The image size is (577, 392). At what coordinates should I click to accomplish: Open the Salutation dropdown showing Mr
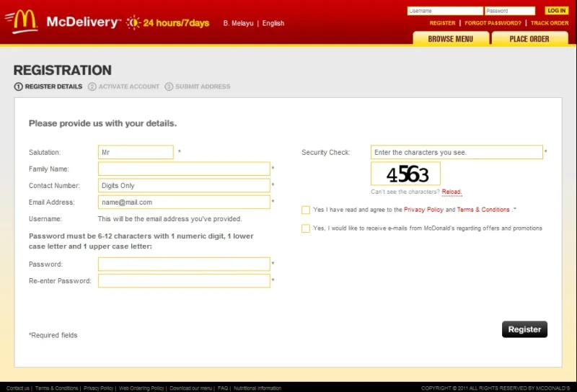(136, 152)
